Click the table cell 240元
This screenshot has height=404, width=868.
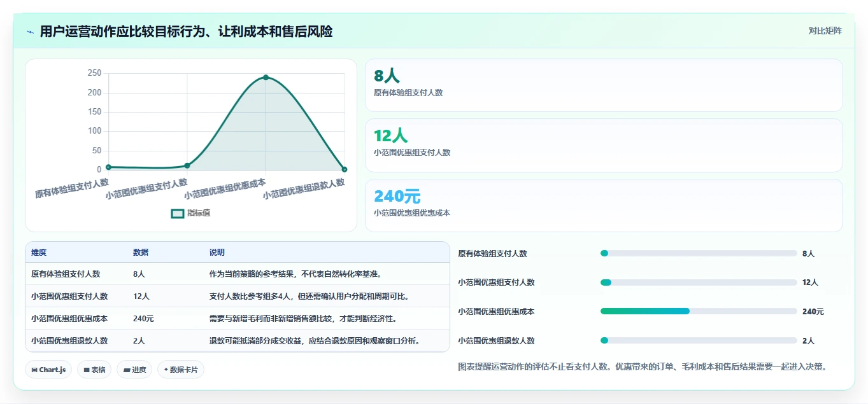(x=143, y=318)
